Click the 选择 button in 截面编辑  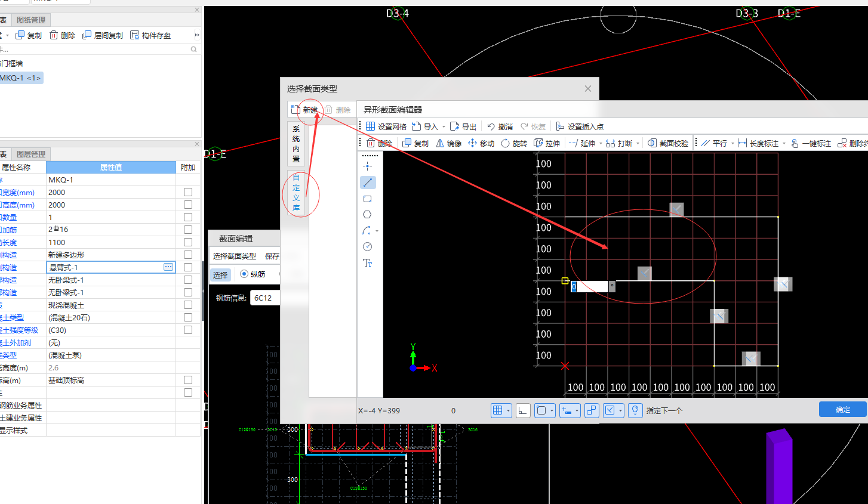tap(220, 275)
